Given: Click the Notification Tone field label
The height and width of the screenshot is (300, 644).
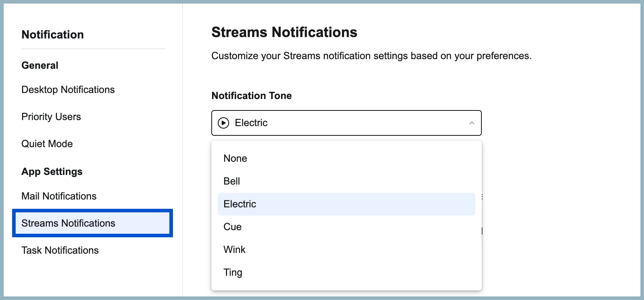Looking at the screenshot, I should click(x=252, y=95).
